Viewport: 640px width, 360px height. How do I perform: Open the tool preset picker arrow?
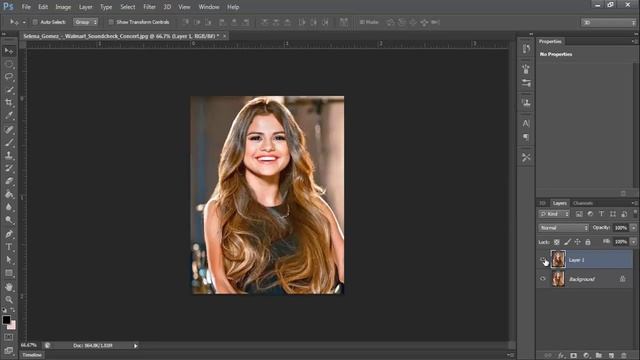click(x=24, y=22)
